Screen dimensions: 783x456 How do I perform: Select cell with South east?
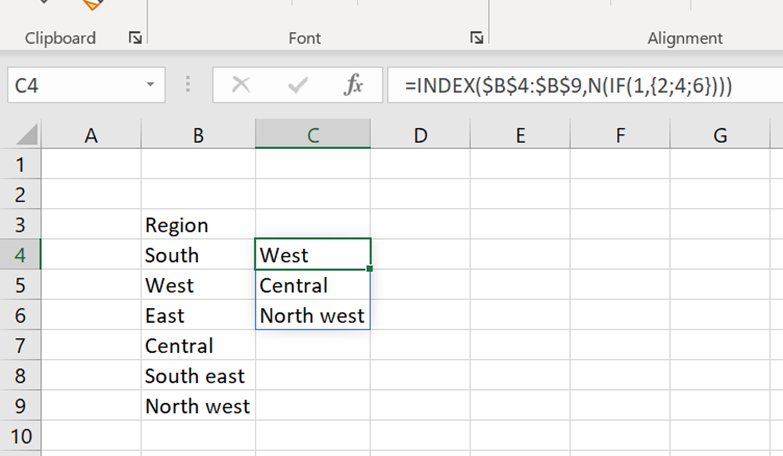(x=198, y=376)
